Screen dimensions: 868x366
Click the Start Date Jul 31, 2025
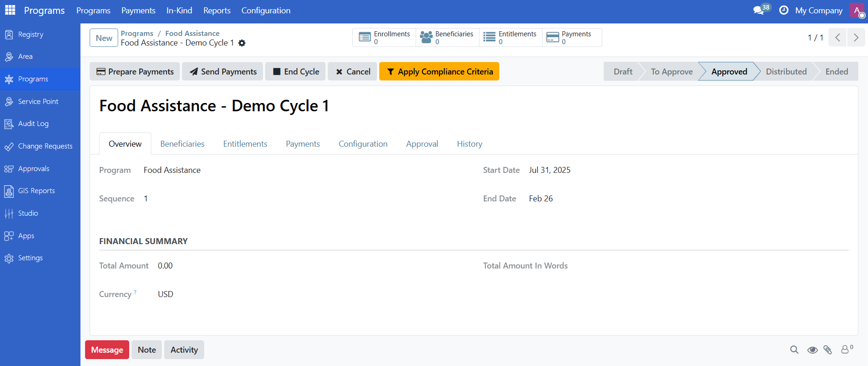coord(549,170)
